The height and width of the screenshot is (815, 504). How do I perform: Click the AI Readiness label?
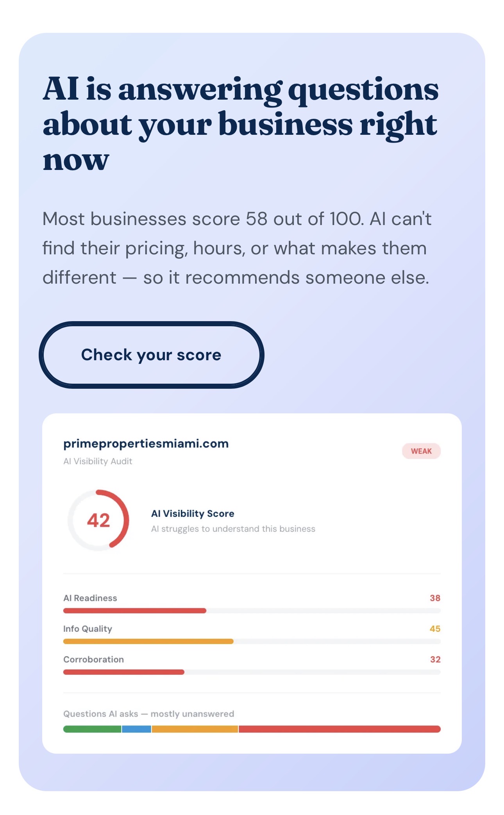pyautogui.click(x=90, y=598)
